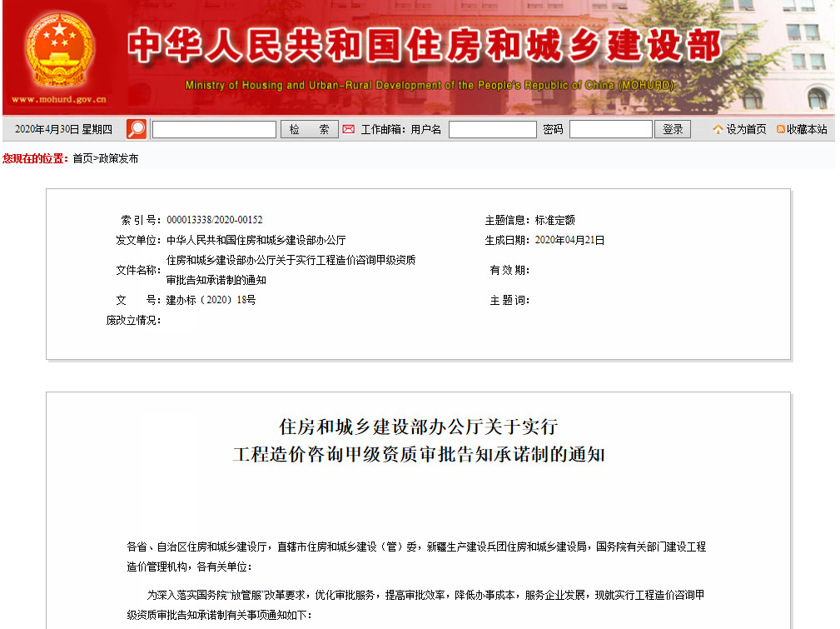Click the orange magnifier search icon
This screenshot has width=840, height=629.
click(135, 128)
